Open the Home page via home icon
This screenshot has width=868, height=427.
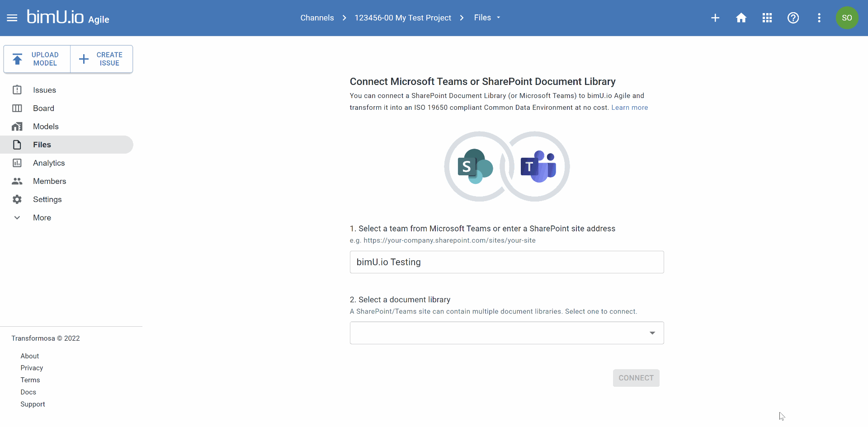tap(741, 18)
